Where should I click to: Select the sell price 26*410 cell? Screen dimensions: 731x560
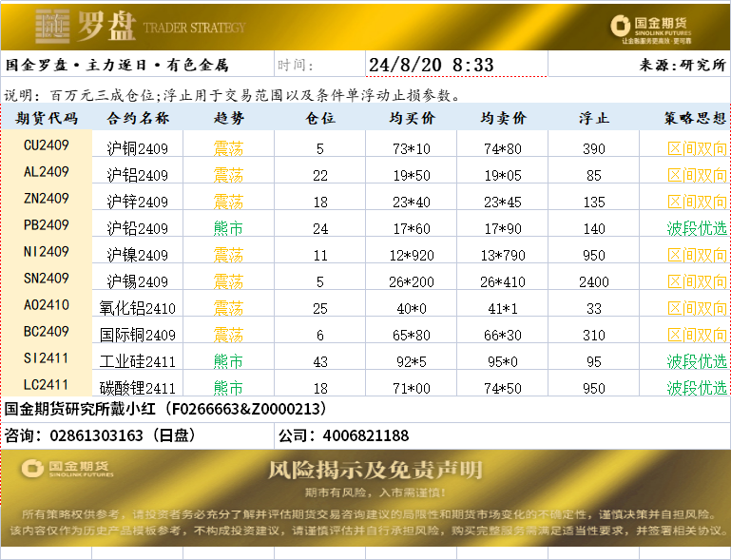pyautogui.click(x=503, y=277)
